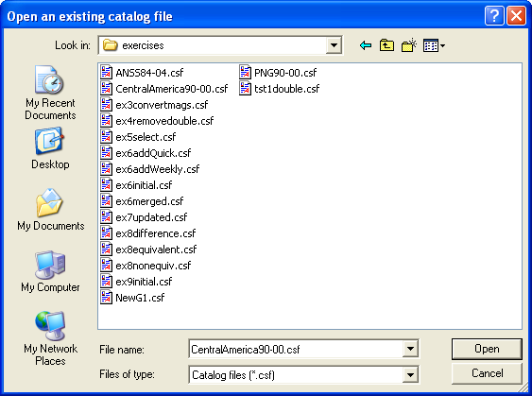This screenshot has height=396, width=532.
Task: Expand the File name dropdown arrow
Action: 410,349
